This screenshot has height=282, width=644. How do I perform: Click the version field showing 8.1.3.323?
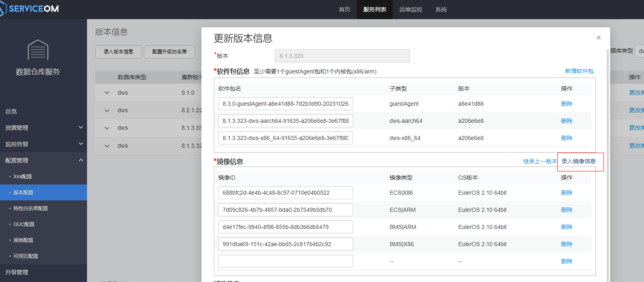pos(342,56)
